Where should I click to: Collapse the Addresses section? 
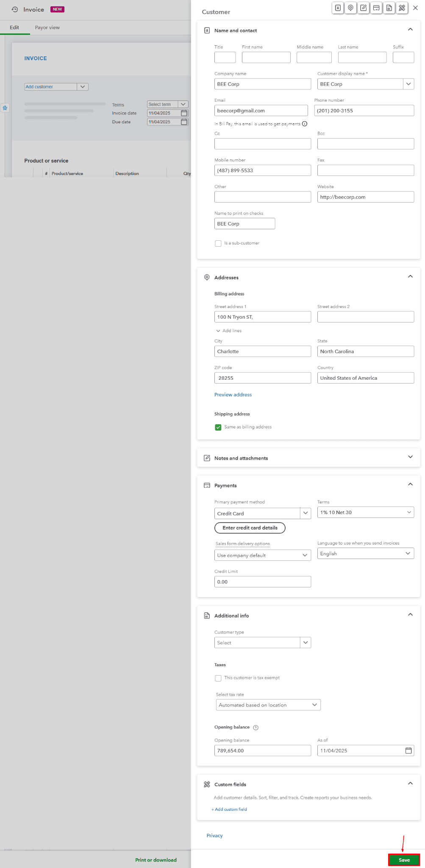[x=410, y=276]
